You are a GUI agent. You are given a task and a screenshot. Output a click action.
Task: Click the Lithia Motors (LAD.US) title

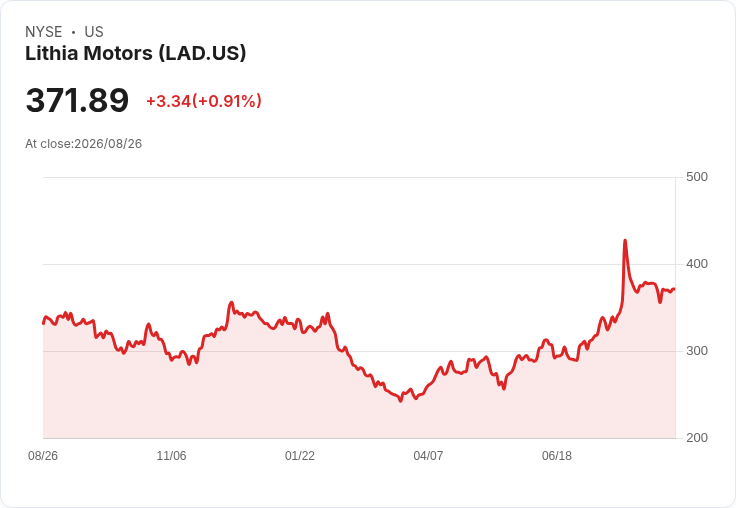135,53
